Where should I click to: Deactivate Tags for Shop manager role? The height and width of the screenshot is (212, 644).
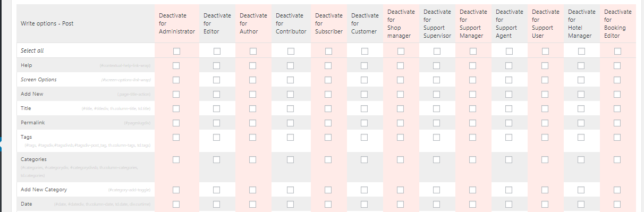[400, 137]
